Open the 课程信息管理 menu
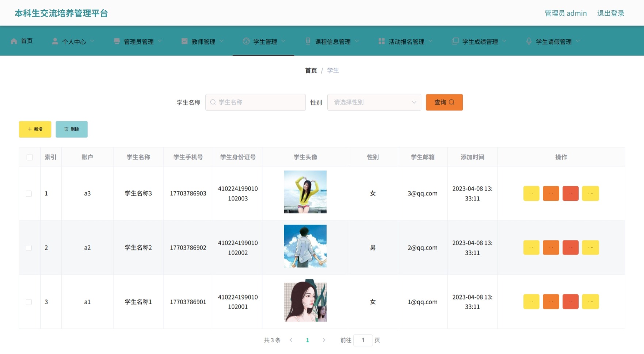This screenshot has width=644, height=354. [x=333, y=41]
